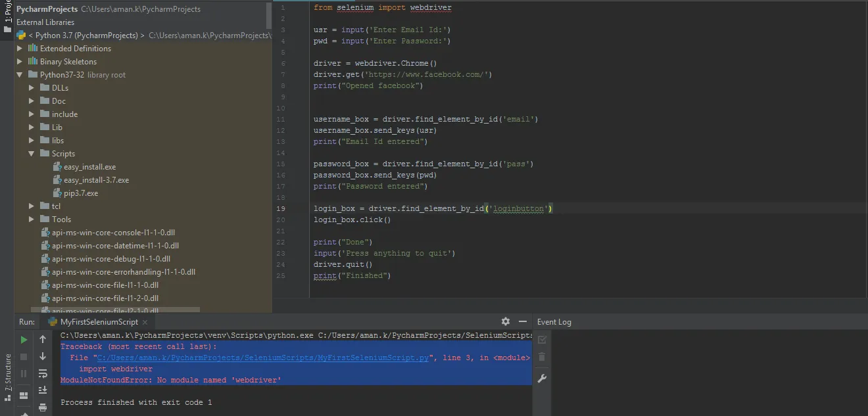Expand the Binary Skeletons node
This screenshot has width=868, height=416.
point(20,62)
